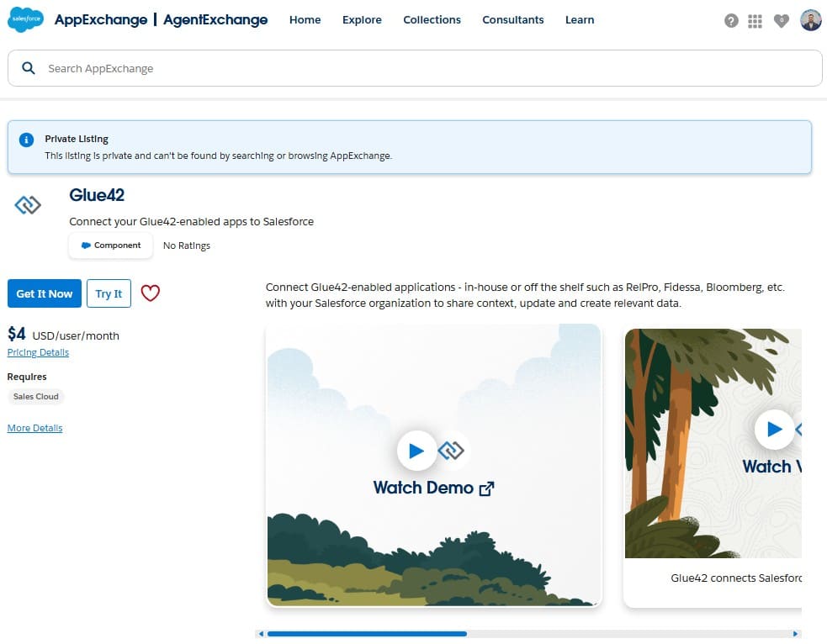This screenshot has height=644, width=827.
Task: Favorite this listing with heart outline
Action: [x=151, y=293]
